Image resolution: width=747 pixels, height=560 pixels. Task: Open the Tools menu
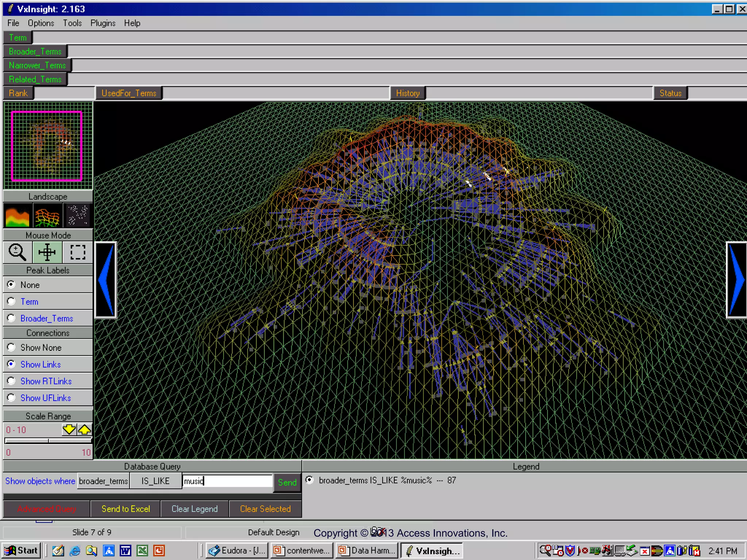pos(72,23)
